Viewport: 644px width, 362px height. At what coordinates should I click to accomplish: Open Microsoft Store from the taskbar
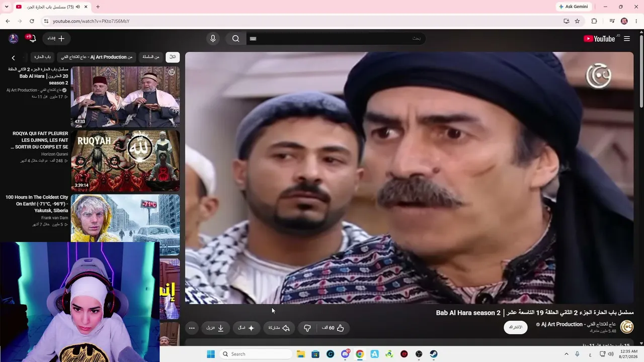(x=315, y=354)
